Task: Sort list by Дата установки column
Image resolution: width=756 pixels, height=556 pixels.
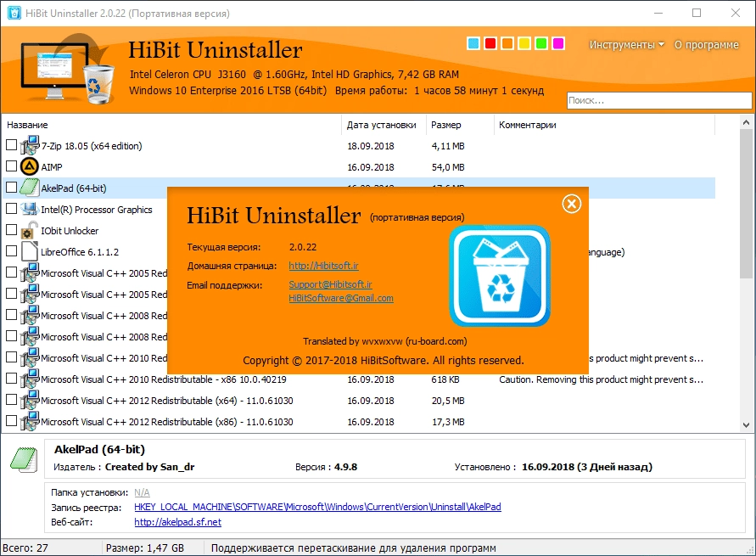Action: click(x=384, y=125)
